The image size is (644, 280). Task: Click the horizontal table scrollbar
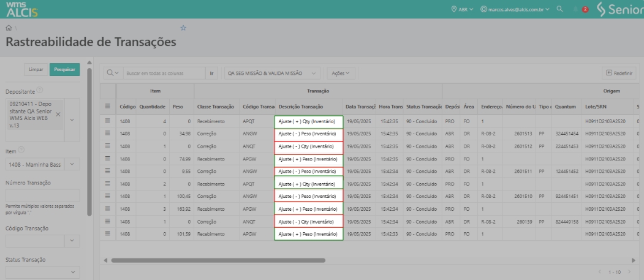pos(218,260)
